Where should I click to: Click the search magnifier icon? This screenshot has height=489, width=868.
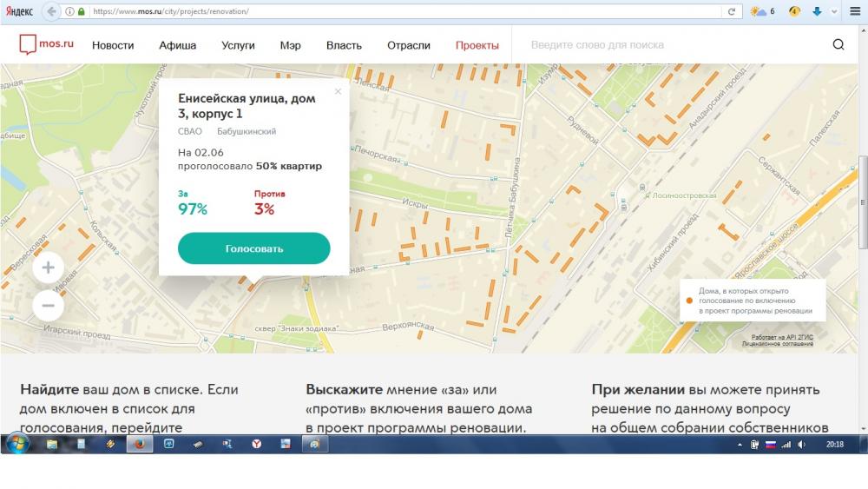click(838, 45)
